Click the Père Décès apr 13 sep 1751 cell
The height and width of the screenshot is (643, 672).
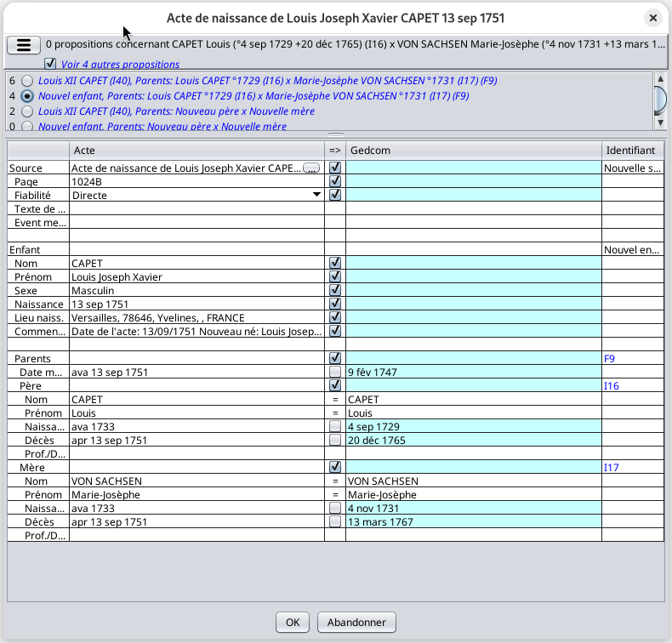(x=196, y=441)
